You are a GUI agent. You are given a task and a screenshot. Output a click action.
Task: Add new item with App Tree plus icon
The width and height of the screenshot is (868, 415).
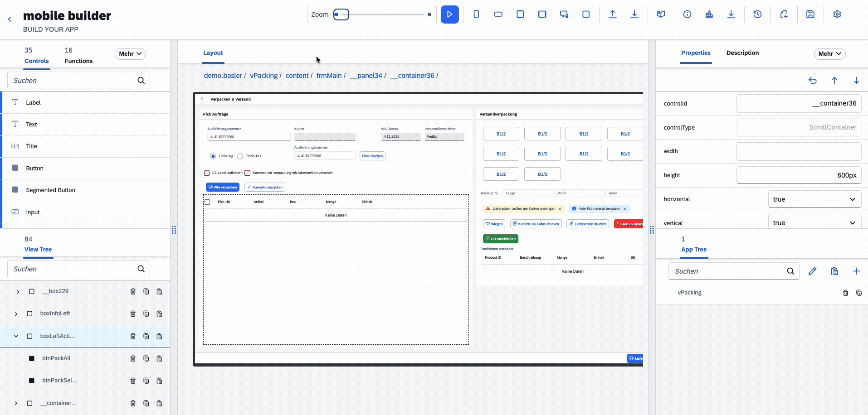click(x=856, y=271)
